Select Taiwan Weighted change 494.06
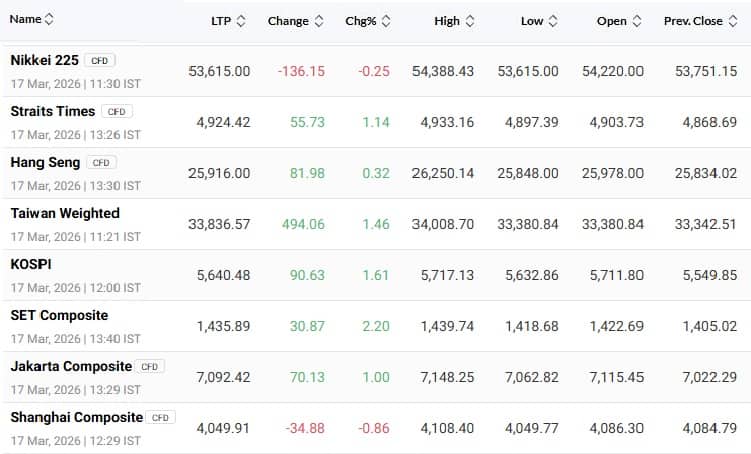Screen dimensions: 751x454 [x=304, y=224]
